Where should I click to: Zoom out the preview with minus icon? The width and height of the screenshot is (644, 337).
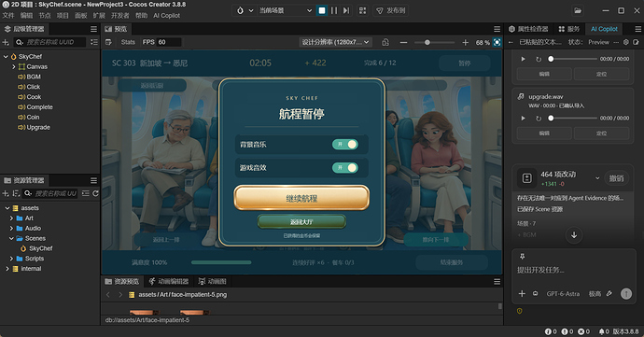[x=404, y=42]
